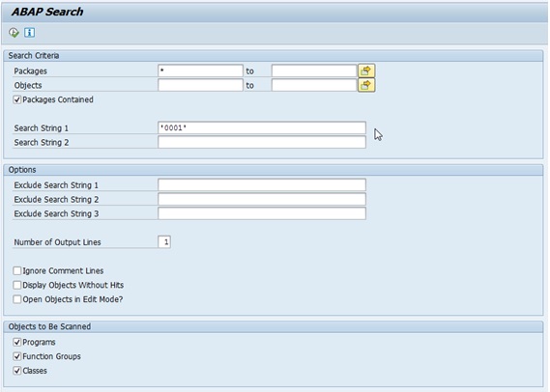The height and width of the screenshot is (392, 550).
Task: Open multiple selection for Packages
Action: click(x=366, y=70)
